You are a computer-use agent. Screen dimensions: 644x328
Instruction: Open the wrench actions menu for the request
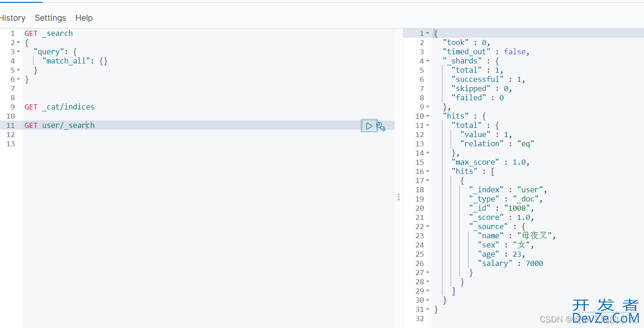[381, 126]
